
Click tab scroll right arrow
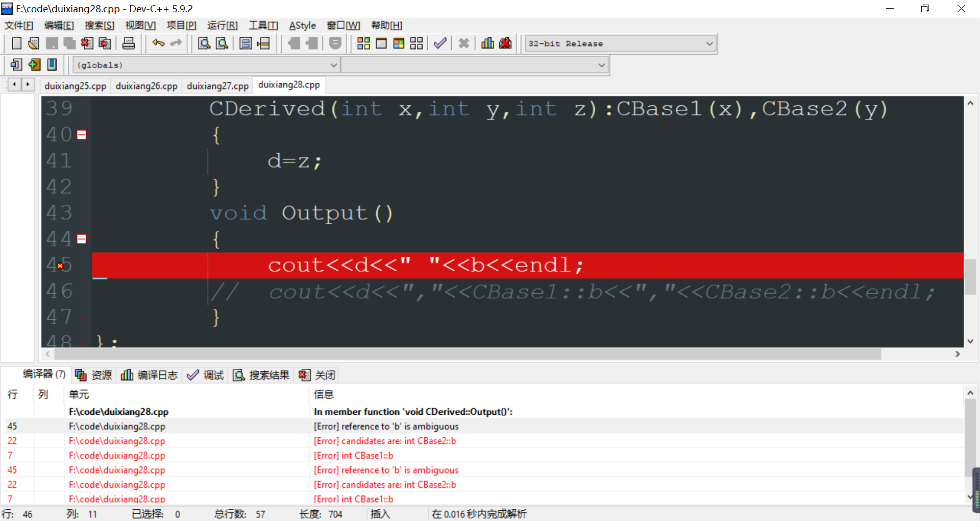28,84
